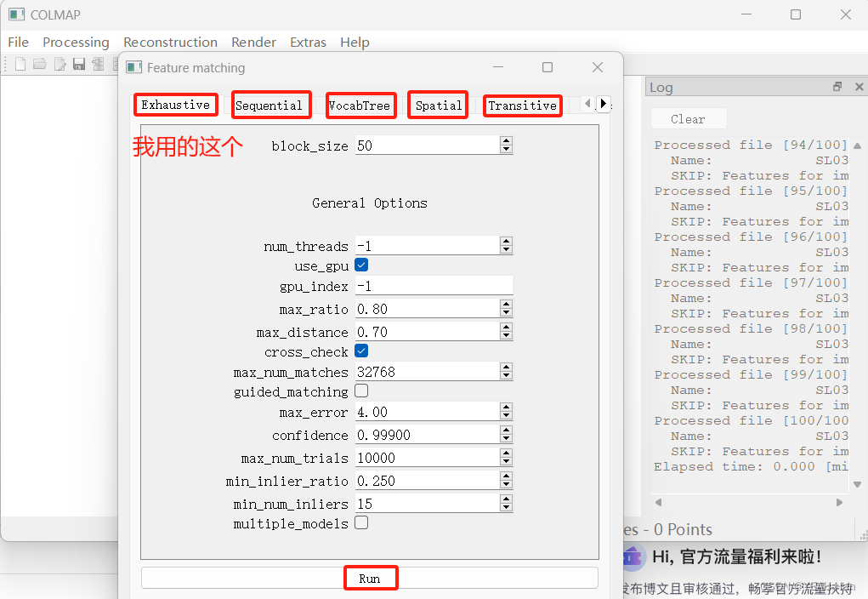Decrease max_distance with the down arrow
Image resolution: width=868 pixels, height=599 pixels.
[x=506, y=335]
